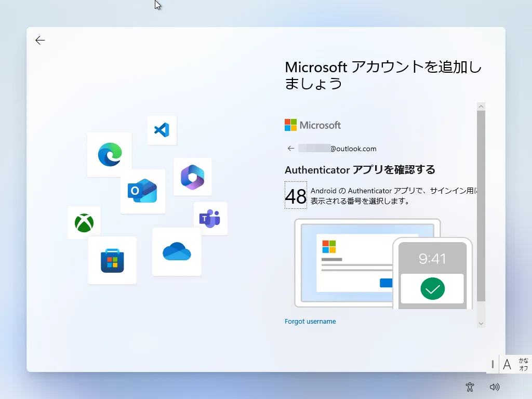Open the Microsoft Edge icon
Viewport: 532px width, 399px height.
point(109,154)
